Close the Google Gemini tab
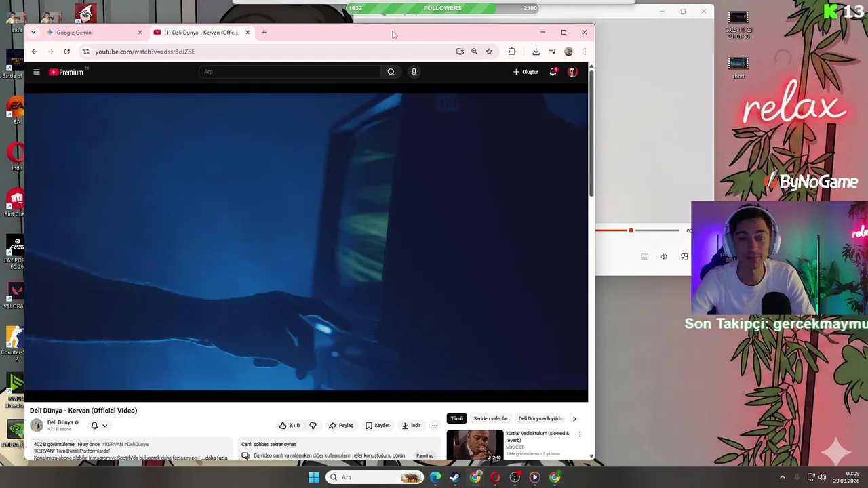The image size is (868, 488). point(140,33)
